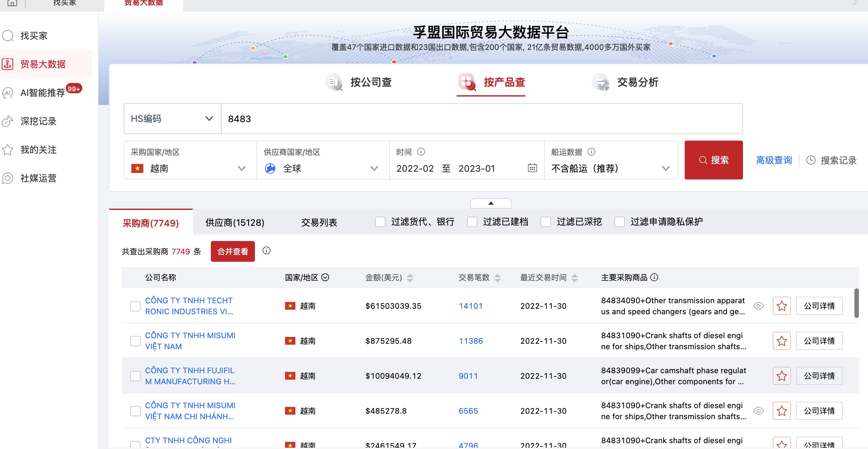
Task: Open the 高级查询 advanced query link
Action: point(774,160)
